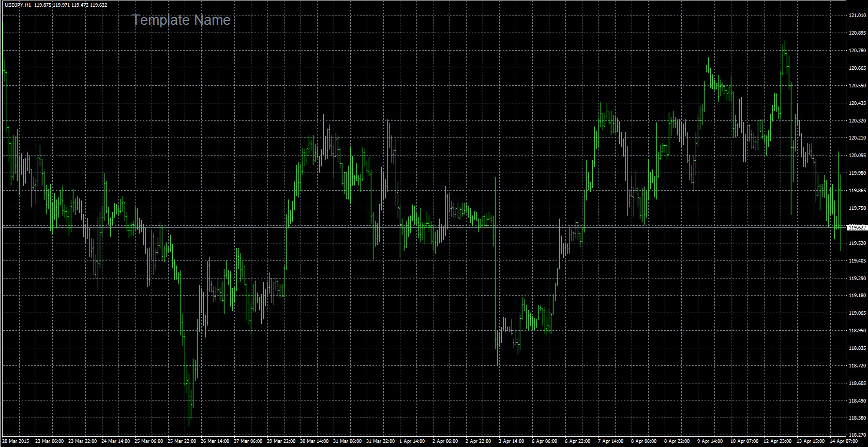Select the 14 Apr 07:00 time label
868x447 pixels.
click(x=844, y=442)
